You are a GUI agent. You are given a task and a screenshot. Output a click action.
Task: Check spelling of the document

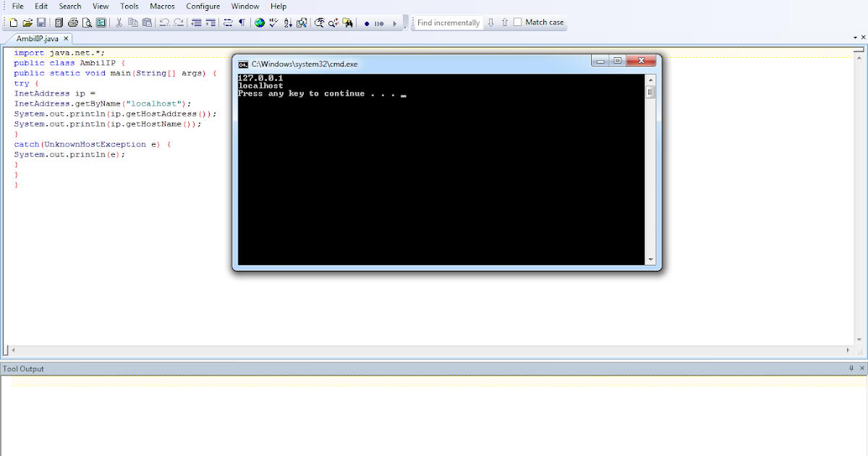(273, 22)
